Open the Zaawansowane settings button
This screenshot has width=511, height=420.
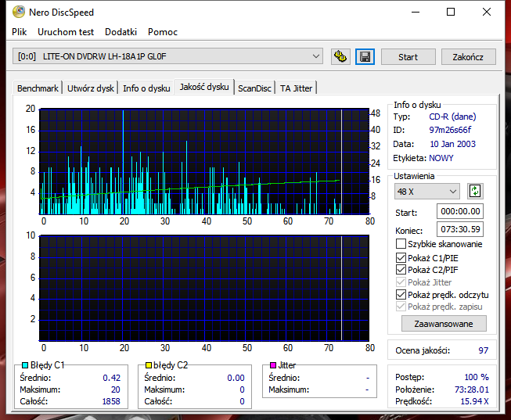point(444,324)
